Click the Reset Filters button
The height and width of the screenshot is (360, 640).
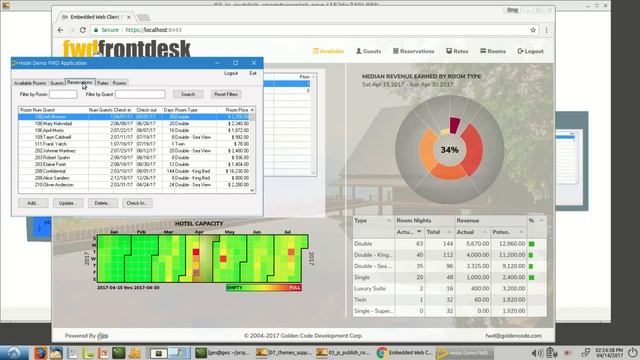[x=226, y=94]
